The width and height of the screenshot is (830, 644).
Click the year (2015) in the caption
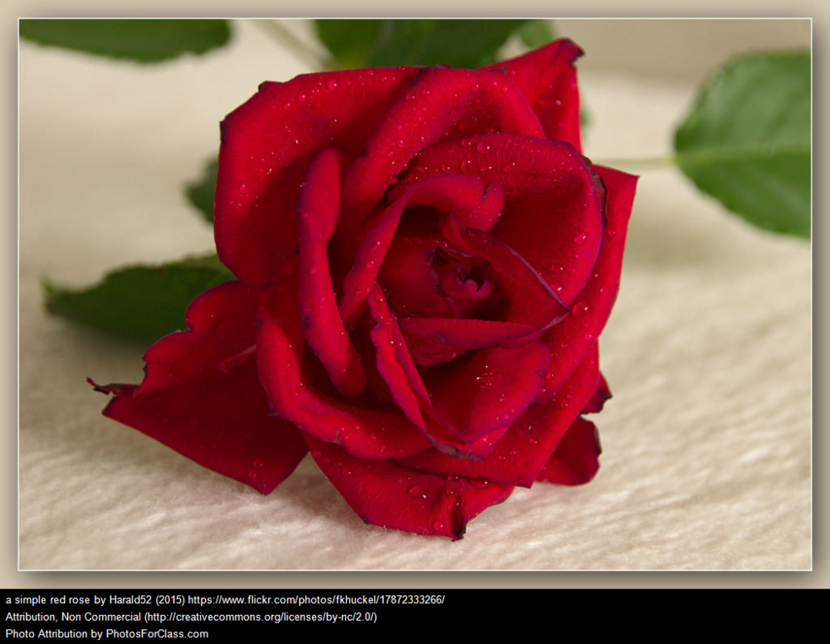[x=172, y=599]
